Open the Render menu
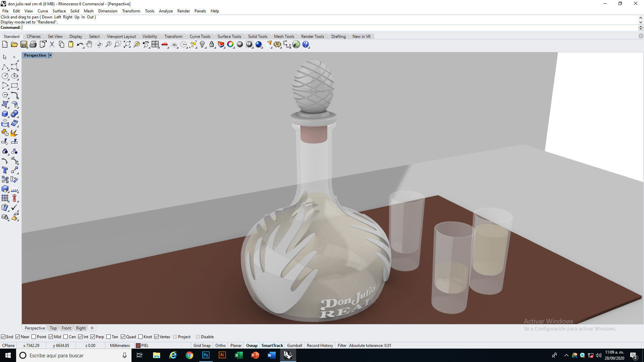The width and height of the screenshot is (644, 362). [183, 11]
